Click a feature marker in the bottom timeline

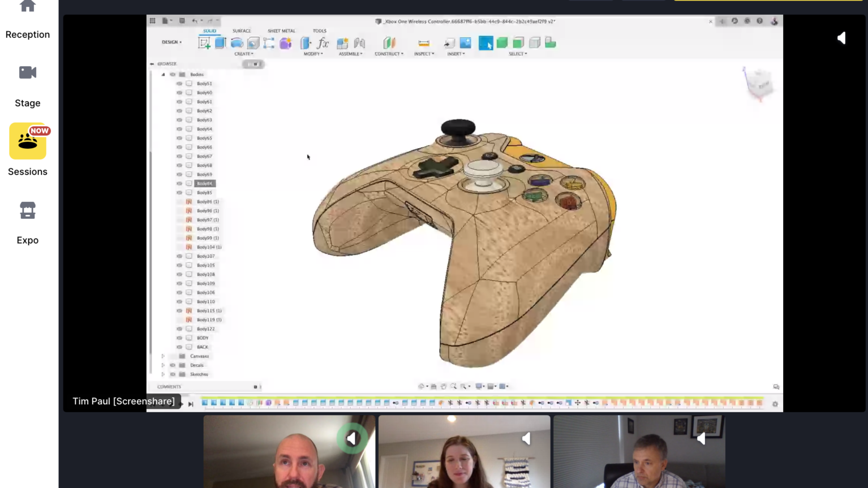(283, 403)
